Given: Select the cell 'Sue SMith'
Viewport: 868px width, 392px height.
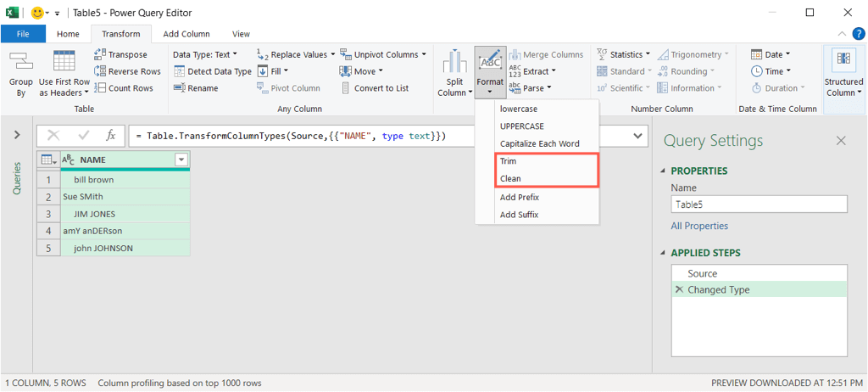Looking at the screenshot, I should 125,196.
